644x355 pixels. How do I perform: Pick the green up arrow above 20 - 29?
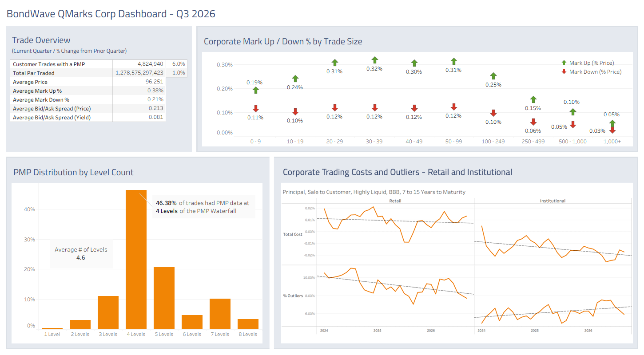pyautogui.click(x=335, y=63)
